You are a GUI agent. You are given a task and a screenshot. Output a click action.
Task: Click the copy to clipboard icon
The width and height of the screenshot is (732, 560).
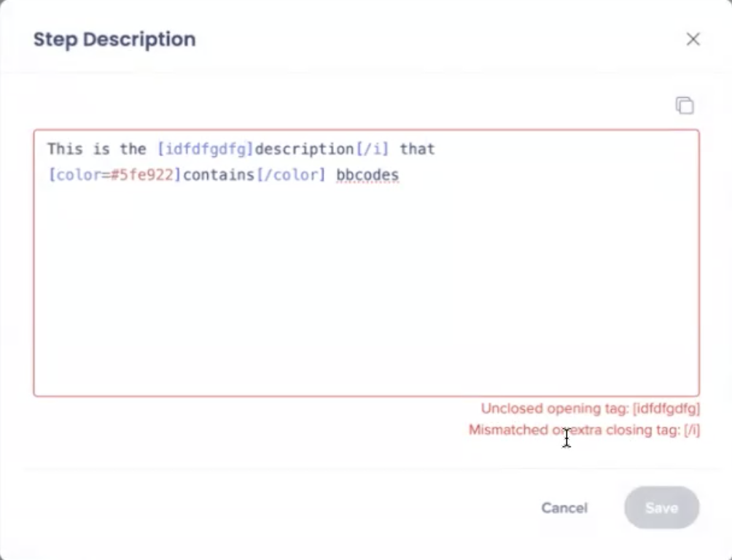(x=684, y=106)
